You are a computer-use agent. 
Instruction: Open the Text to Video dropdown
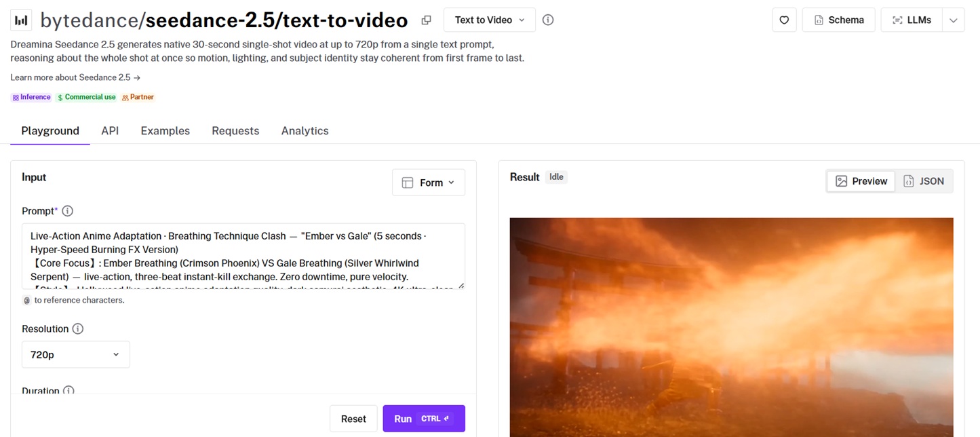489,20
